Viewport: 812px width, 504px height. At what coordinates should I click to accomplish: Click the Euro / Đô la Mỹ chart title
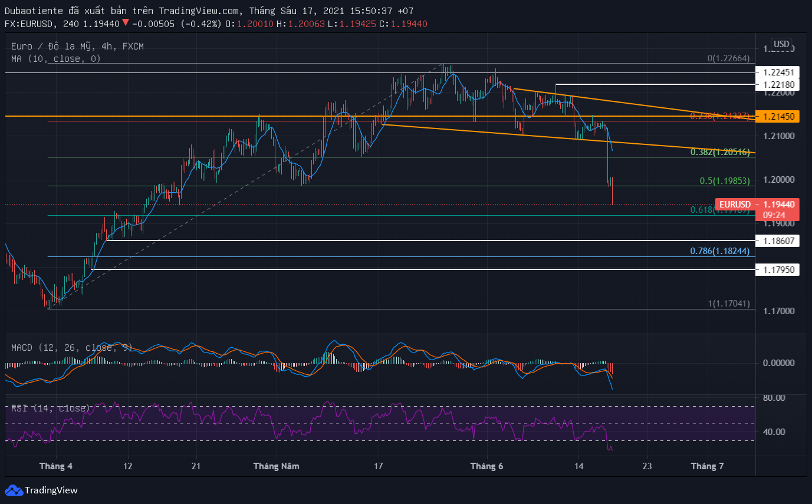[77, 46]
